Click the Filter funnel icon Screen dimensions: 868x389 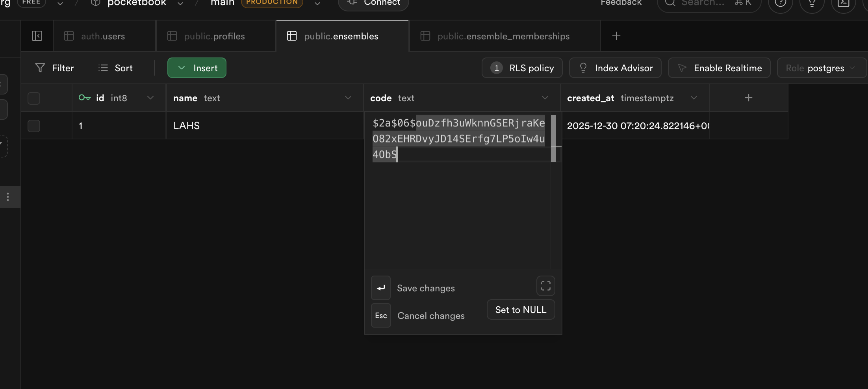click(x=40, y=68)
